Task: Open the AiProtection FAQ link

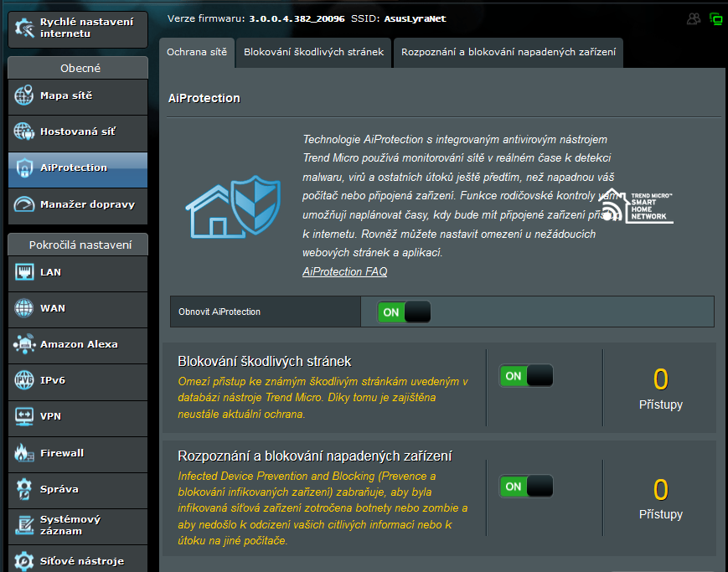Action: click(344, 271)
